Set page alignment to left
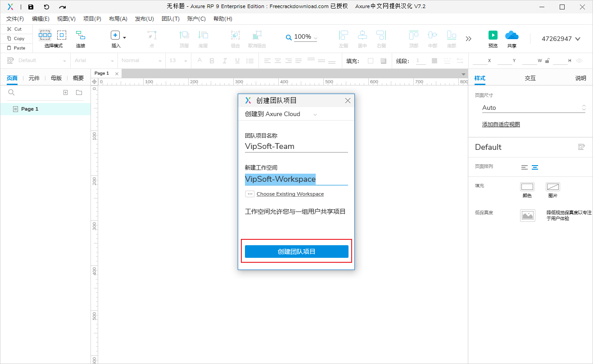The width and height of the screenshot is (593, 364). 524,167
